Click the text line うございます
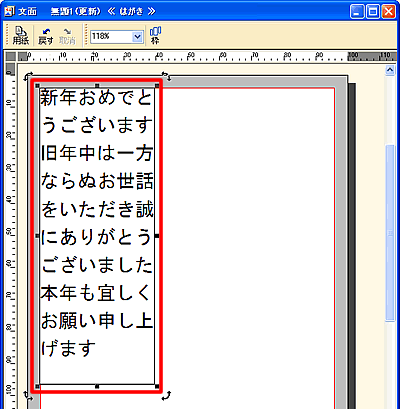400x409 pixels. coord(97,126)
